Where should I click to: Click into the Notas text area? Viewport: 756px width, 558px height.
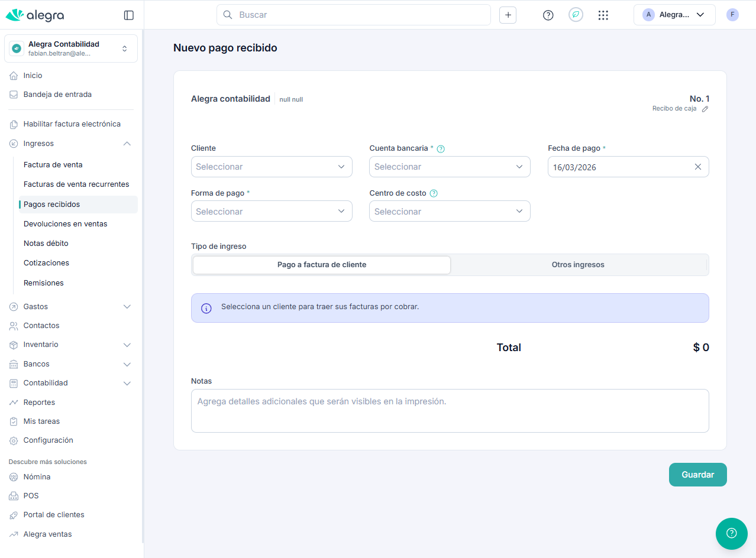(x=450, y=410)
